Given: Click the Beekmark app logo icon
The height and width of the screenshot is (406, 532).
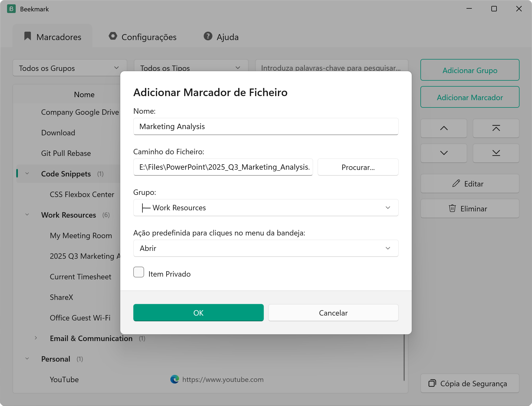Looking at the screenshot, I should [x=11, y=9].
